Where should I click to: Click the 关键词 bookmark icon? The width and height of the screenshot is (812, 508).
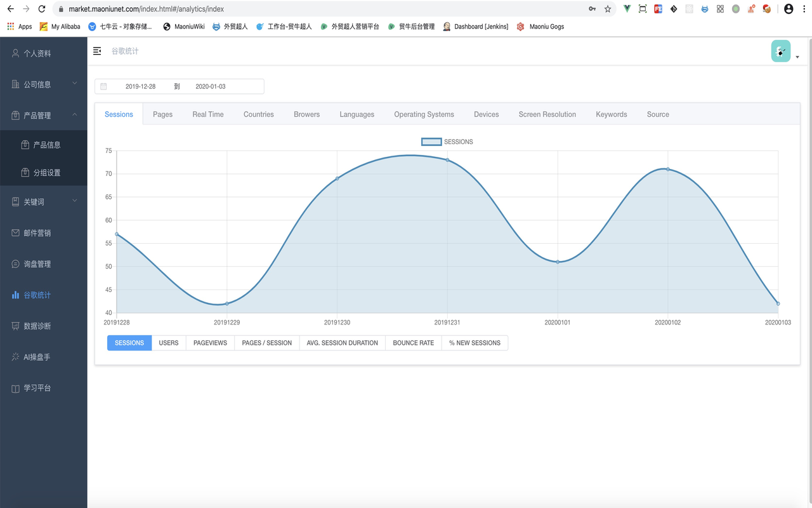(x=16, y=202)
